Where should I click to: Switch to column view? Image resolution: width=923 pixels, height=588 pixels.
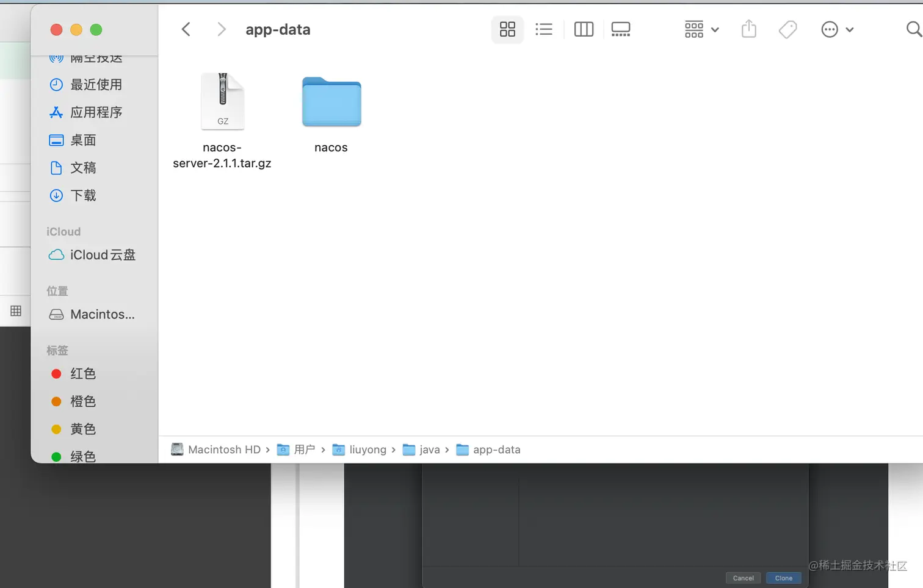coord(584,29)
